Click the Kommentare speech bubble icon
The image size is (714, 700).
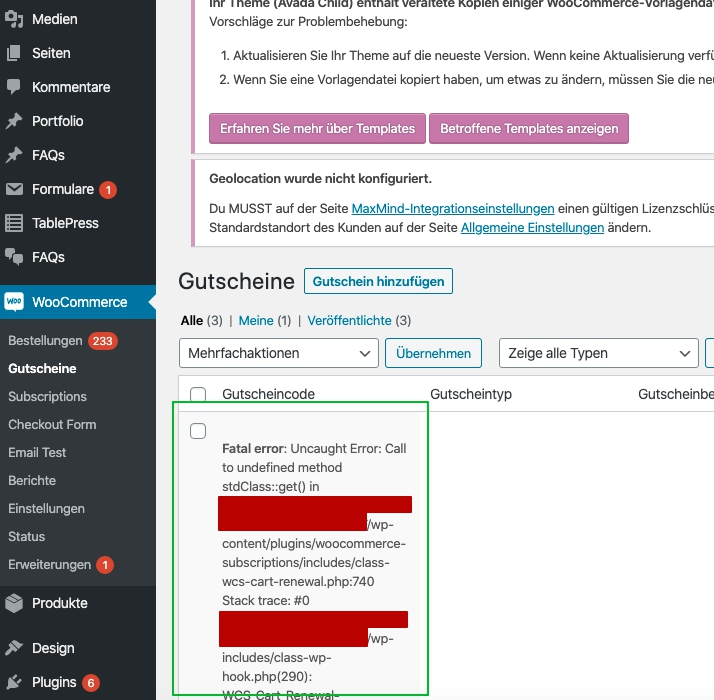coord(14,87)
